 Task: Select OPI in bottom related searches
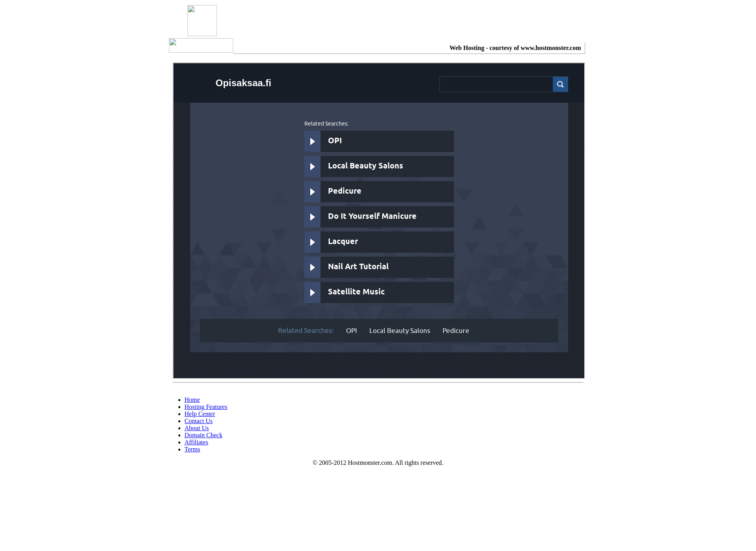click(x=352, y=330)
